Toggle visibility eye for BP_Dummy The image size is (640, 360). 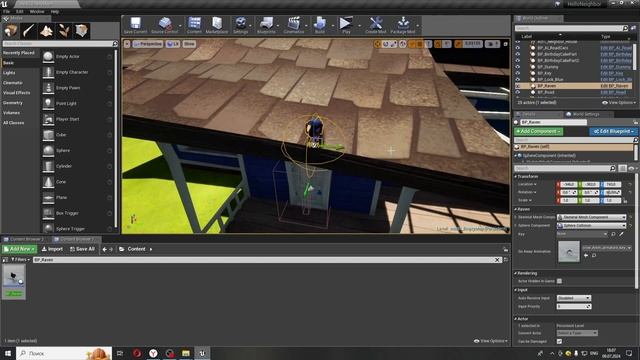click(518, 67)
